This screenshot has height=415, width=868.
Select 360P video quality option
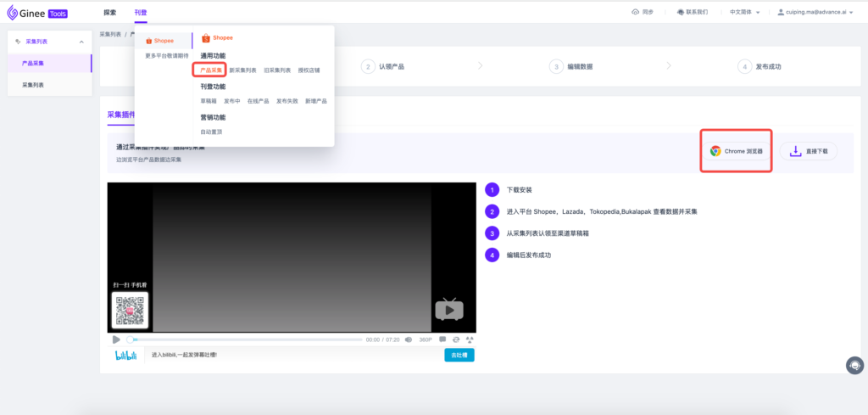coord(426,339)
